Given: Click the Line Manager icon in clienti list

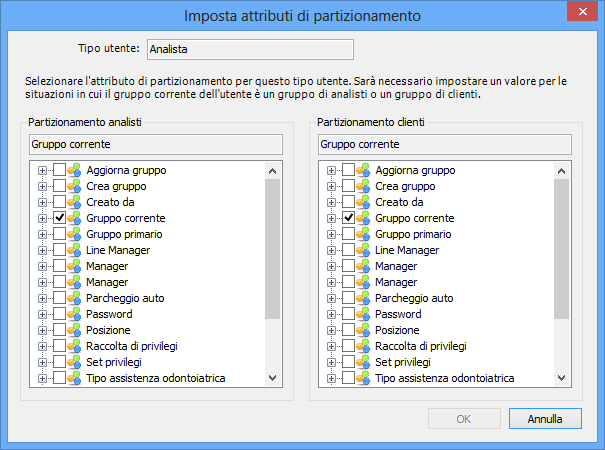Looking at the screenshot, I should (x=363, y=250).
